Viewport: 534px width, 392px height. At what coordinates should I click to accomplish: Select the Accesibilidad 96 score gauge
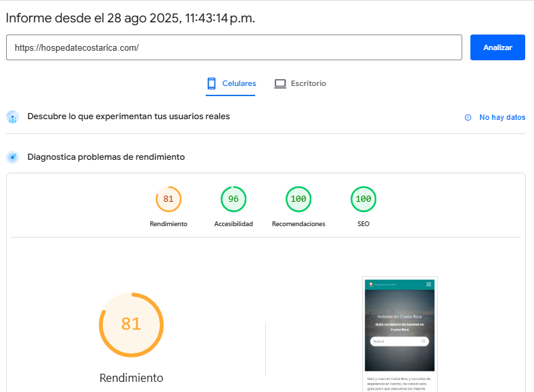click(x=233, y=199)
